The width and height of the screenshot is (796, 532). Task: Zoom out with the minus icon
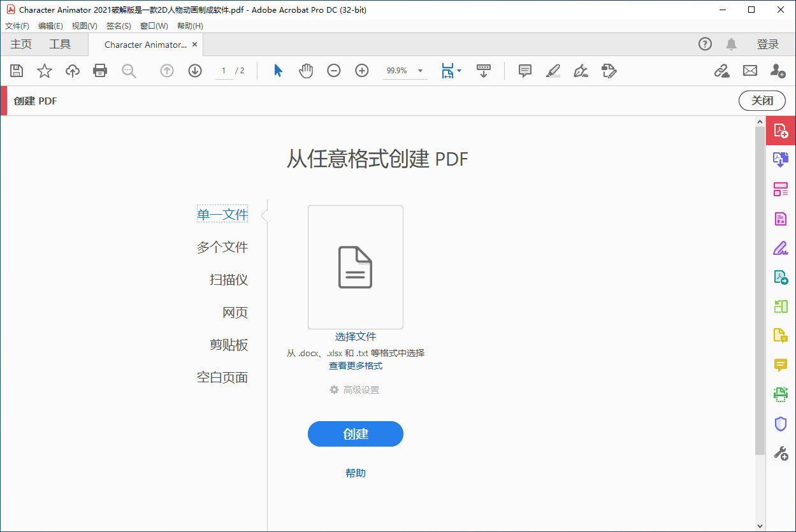(x=334, y=71)
